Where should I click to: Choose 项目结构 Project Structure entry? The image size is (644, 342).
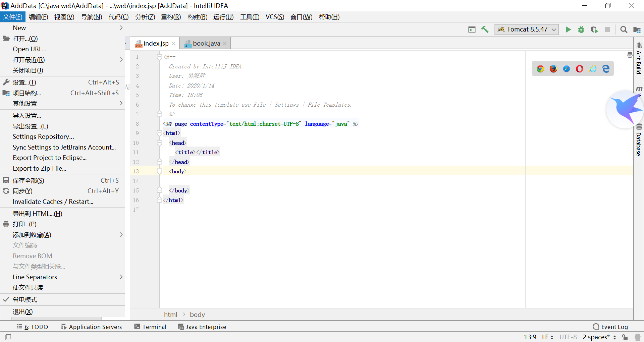pos(63,93)
